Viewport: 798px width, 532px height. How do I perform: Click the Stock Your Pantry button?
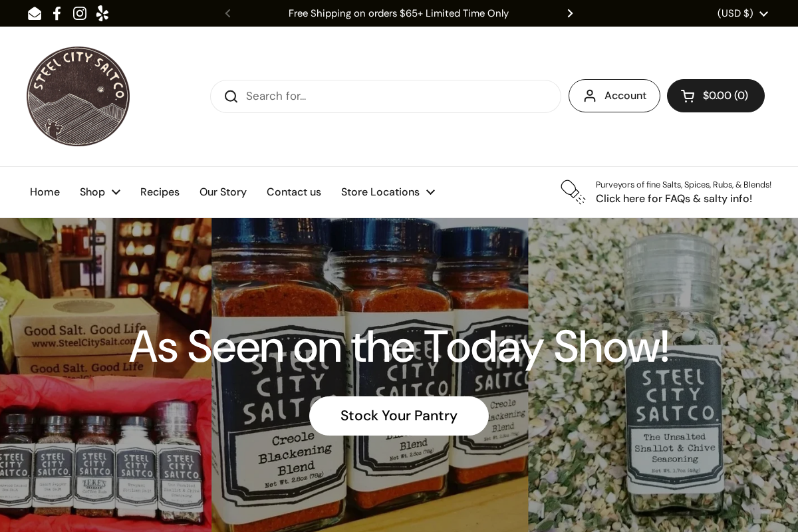click(x=398, y=416)
